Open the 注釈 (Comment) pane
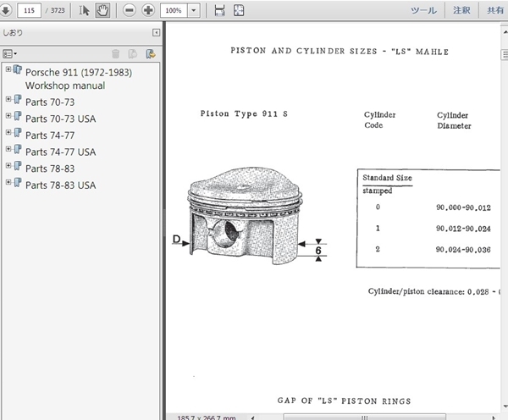 tap(461, 10)
